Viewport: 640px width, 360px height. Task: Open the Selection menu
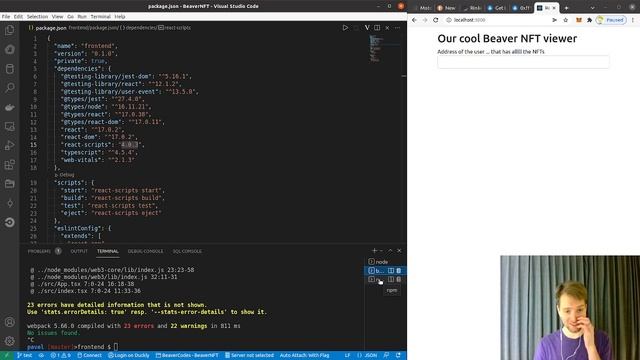coord(37,17)
